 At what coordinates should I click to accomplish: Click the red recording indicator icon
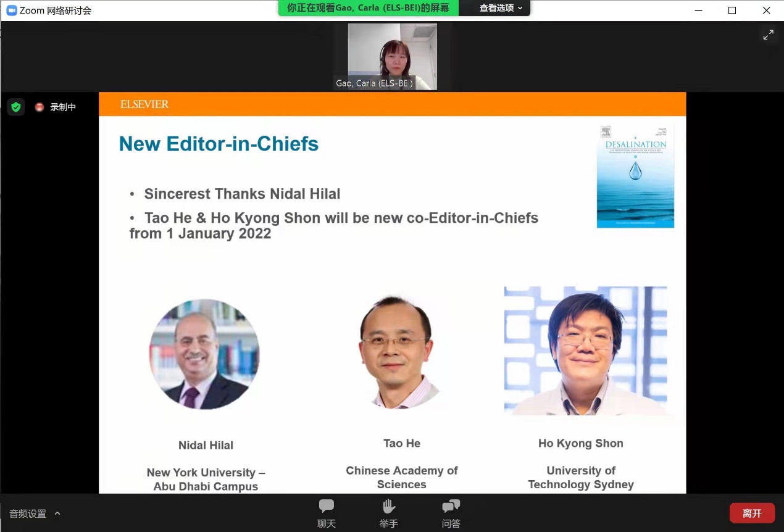coord(40,107)
